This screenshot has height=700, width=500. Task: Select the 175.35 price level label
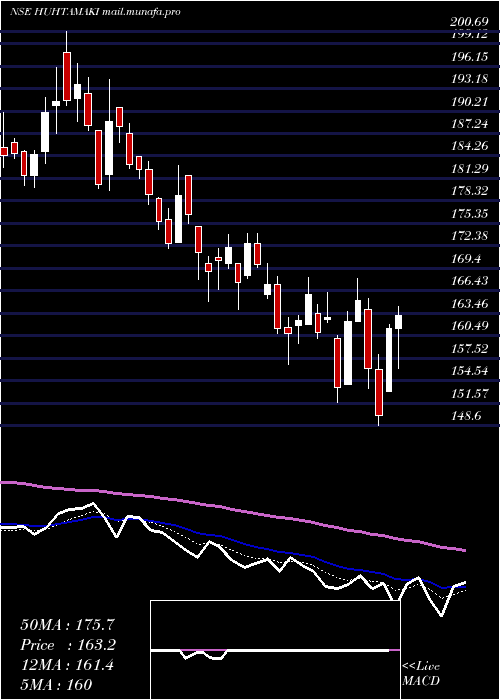click(x=470, y=214)
